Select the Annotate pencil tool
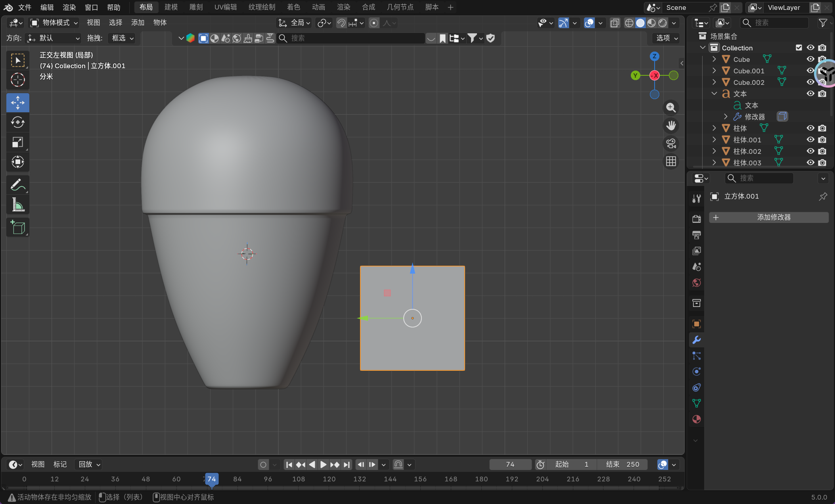This screenshot has width=835, height=504. click(x=17, y=185)
